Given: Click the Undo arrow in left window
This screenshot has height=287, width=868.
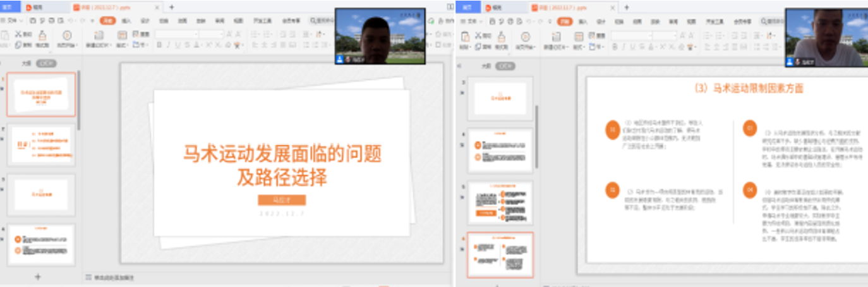Looking at the screenshot, I should pyautogui.click(x=70, y=21).
